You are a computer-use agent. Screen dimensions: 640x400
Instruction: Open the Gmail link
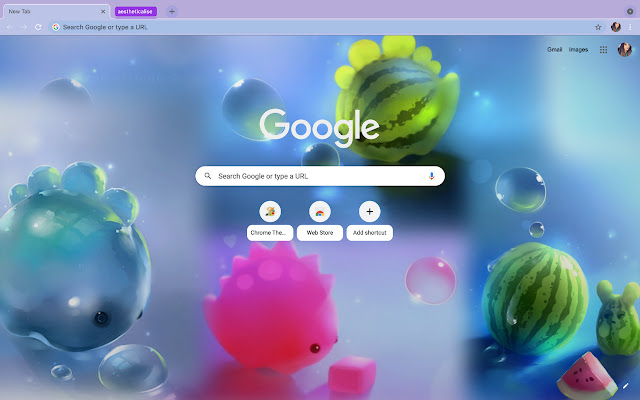coord(554,50)
